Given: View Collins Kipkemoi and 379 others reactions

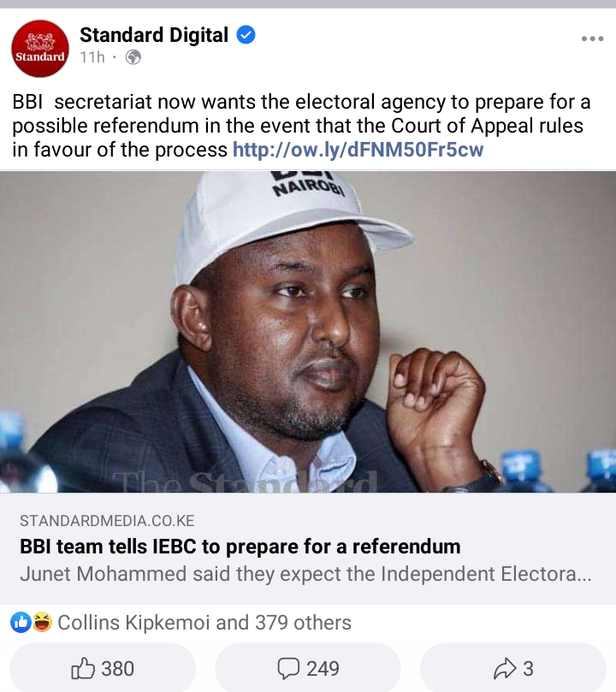Looking at the screenshot, I should pos(204,623).
